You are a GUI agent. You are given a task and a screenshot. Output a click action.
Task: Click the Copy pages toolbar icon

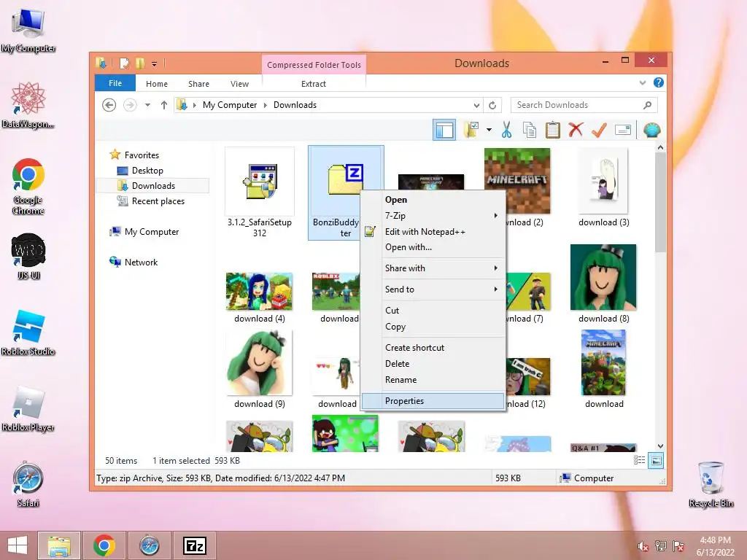530,130
